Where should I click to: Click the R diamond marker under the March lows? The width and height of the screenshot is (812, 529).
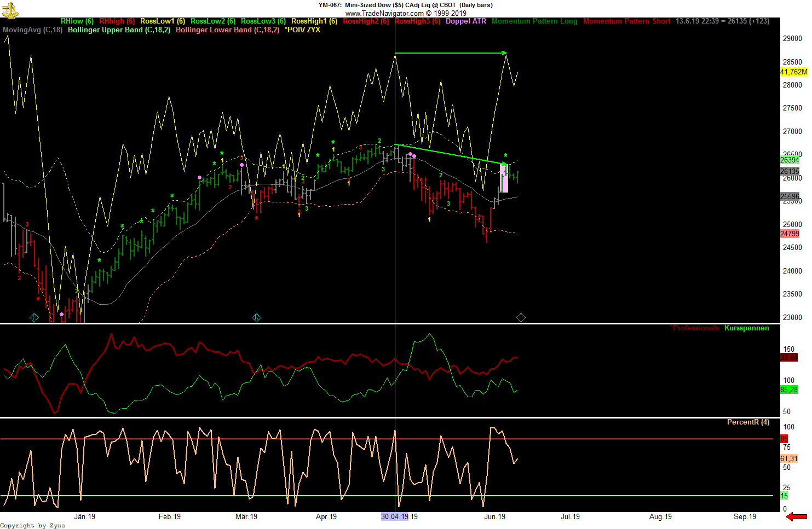tap(256, 317)
